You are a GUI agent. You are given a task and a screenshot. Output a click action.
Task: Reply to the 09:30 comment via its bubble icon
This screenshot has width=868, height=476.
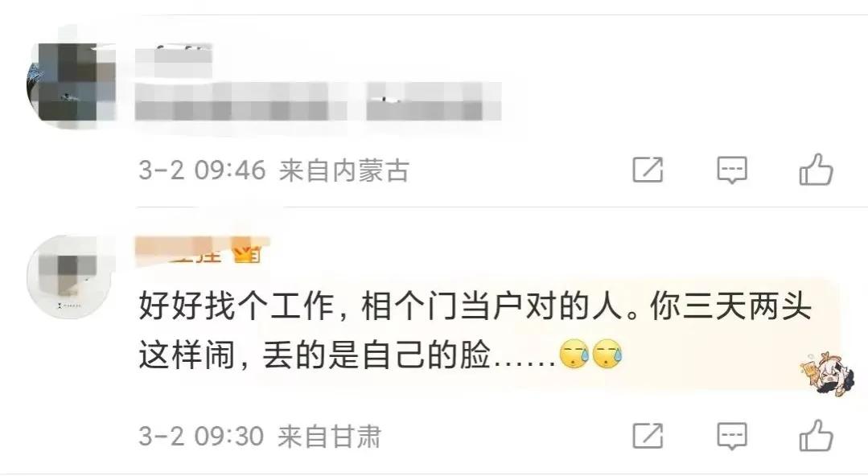732,436
